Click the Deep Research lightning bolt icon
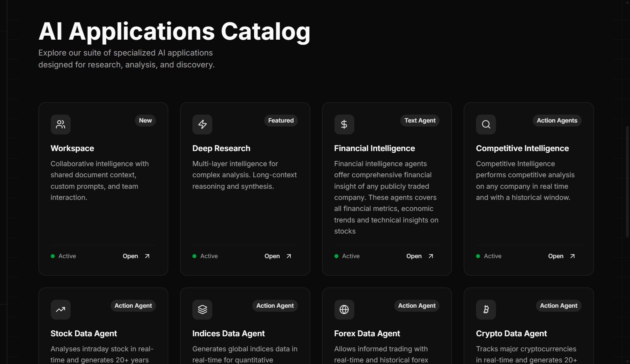Screen dimensions: 630x364 [x=202, y=125]
